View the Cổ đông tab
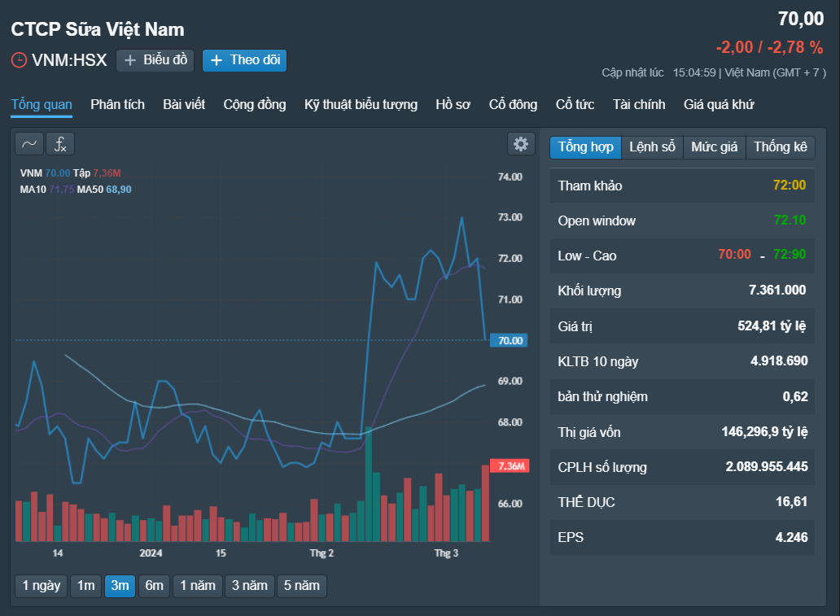The image size is (840, 616). click(513, 104)
